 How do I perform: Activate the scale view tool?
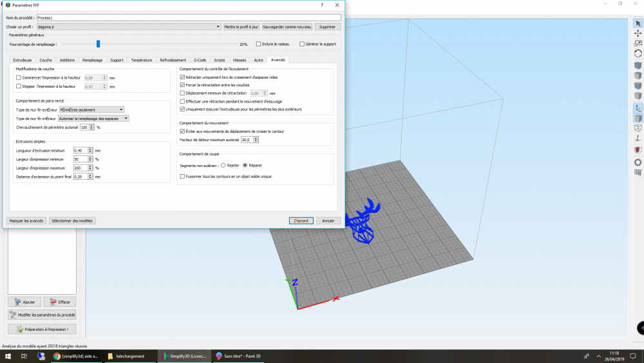(638, 43)
